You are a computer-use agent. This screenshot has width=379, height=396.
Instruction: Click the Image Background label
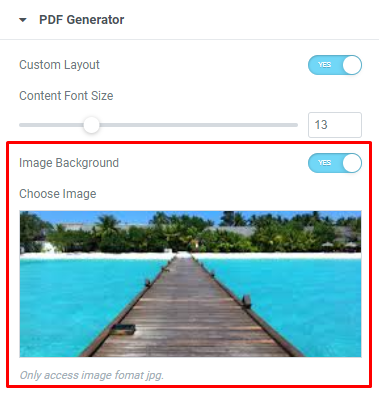pos(69,163)
